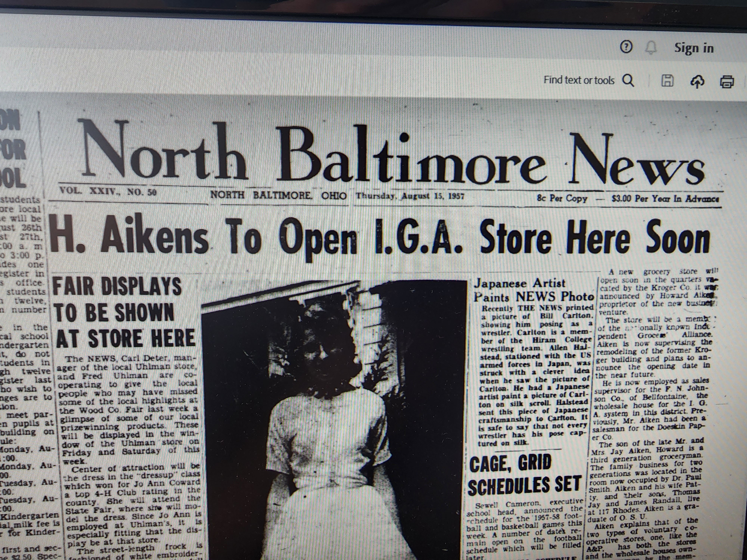Print the document using printer icon
The height and width of the screenshot is (560, 747).
727,81
